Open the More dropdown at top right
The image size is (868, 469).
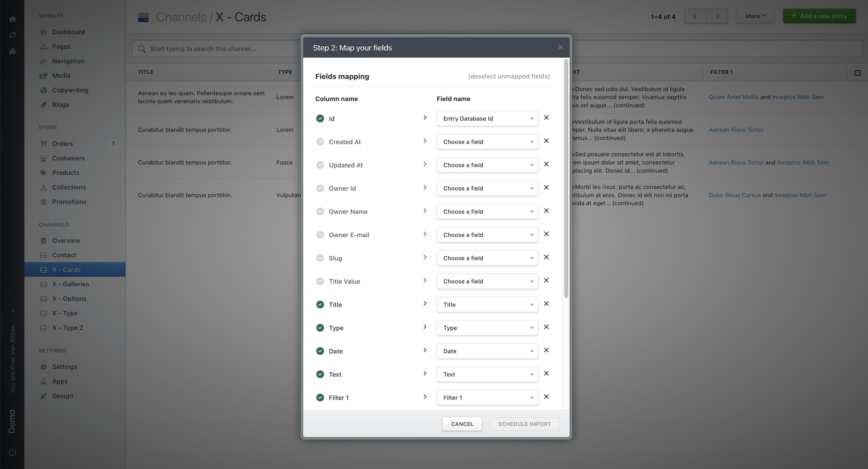755,16
